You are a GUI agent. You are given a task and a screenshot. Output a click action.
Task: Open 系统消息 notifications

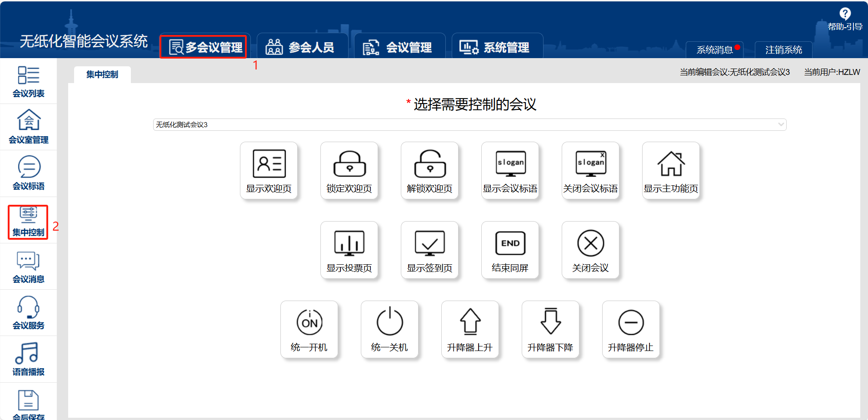tap(715, 49)
